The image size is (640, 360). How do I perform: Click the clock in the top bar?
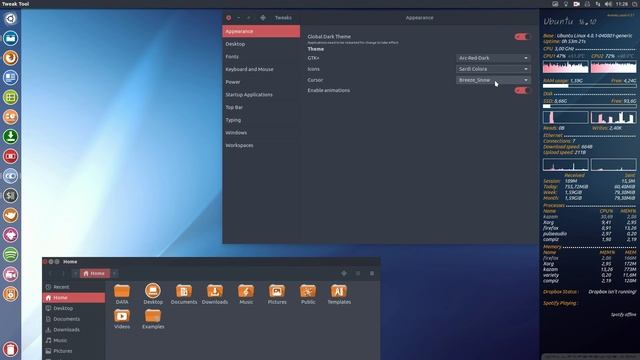622,4
